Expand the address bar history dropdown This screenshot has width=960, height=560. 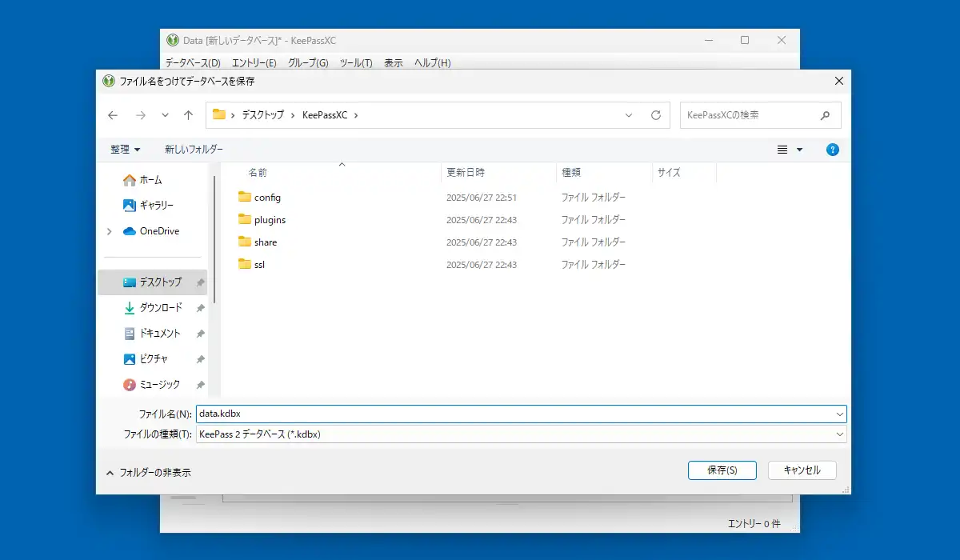[629, 115]
